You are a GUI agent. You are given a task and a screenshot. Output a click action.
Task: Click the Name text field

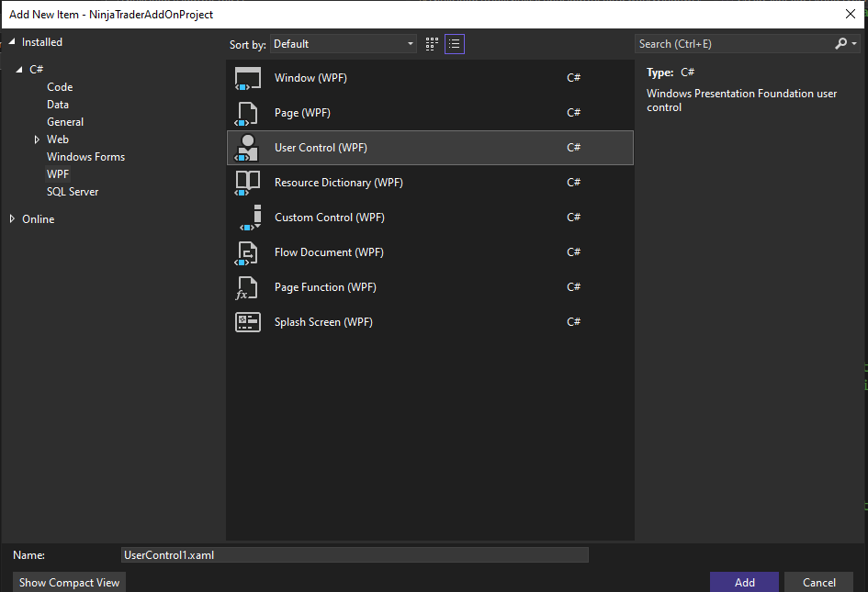pos(355,555)
